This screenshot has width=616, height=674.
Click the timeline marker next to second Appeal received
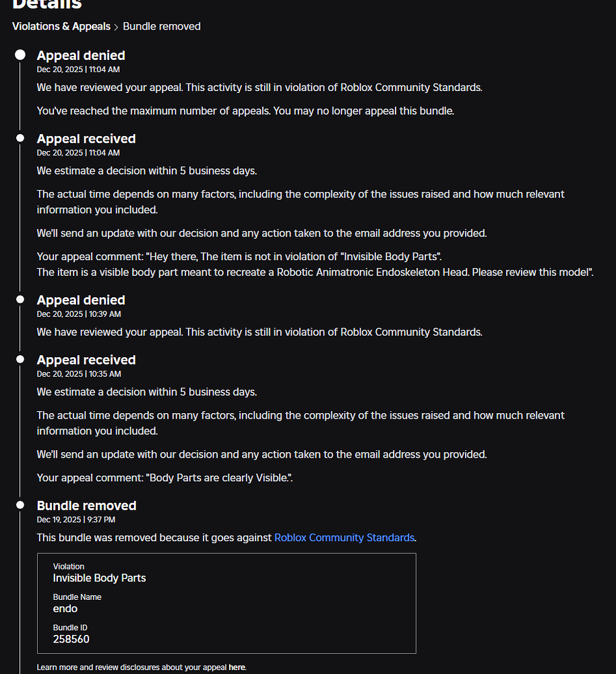coord(20,359)
